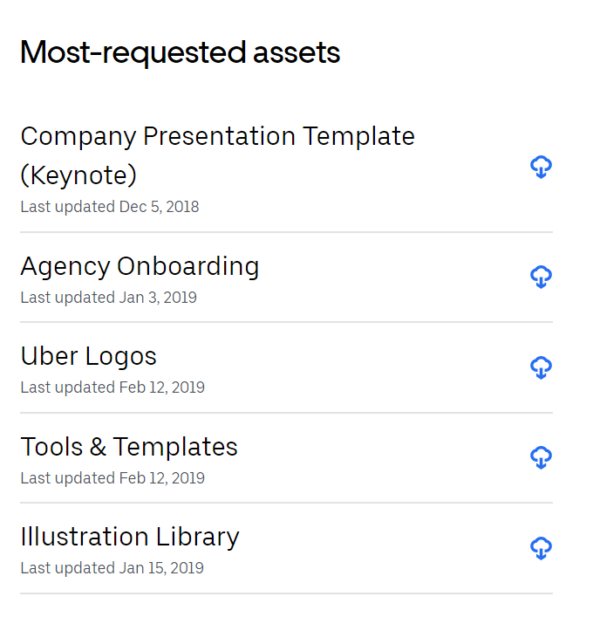Screen dimensions: 600x624
Task: Click the Most-requested assets heading
Action: tap(180, 52)
